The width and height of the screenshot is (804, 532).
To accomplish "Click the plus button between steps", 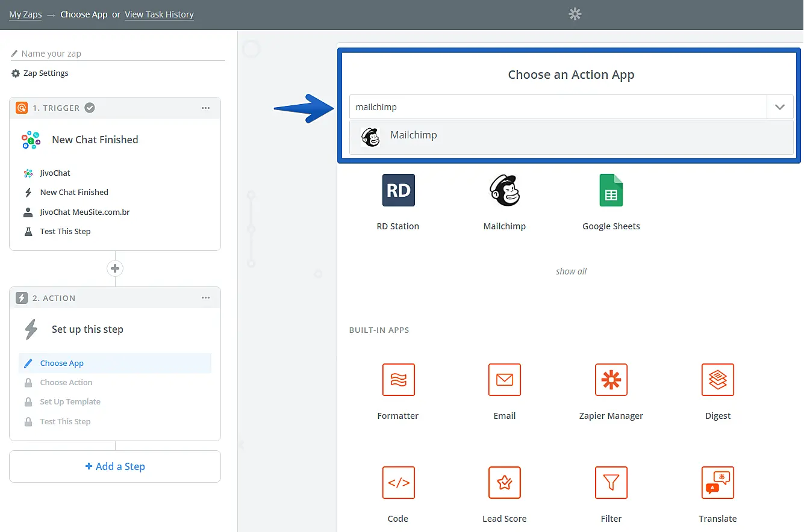I will [x=115, y=268].
